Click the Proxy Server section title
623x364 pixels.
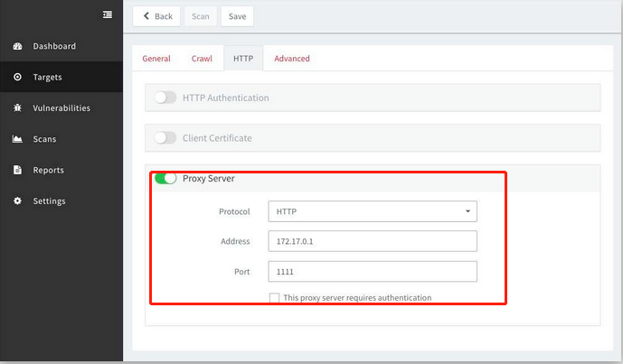(x=209, y=178)
